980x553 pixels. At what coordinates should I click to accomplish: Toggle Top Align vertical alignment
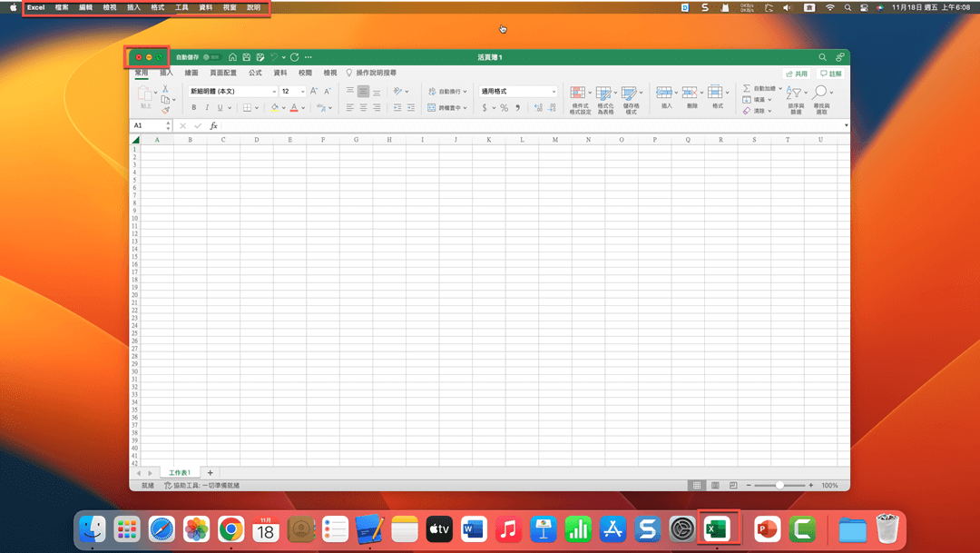350,92
